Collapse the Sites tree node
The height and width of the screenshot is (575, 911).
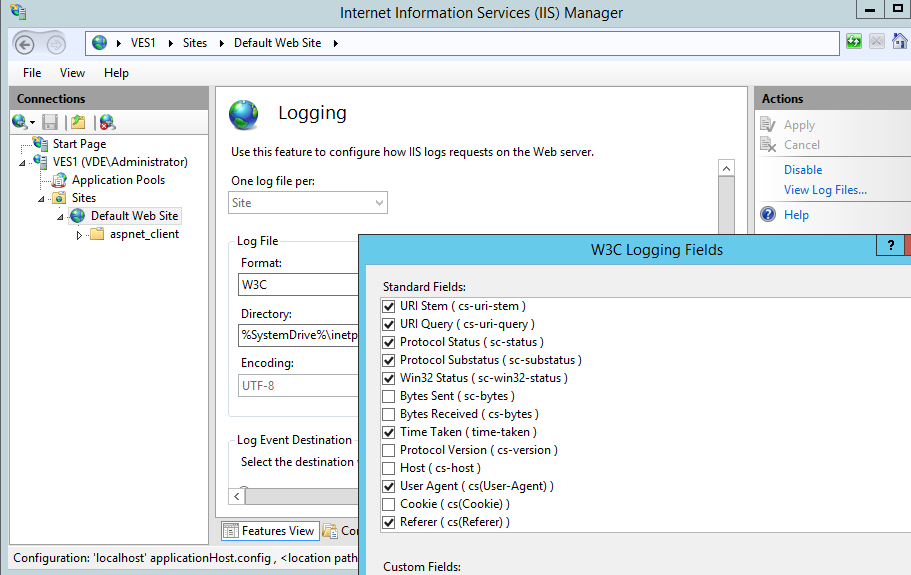pos(41,199)
